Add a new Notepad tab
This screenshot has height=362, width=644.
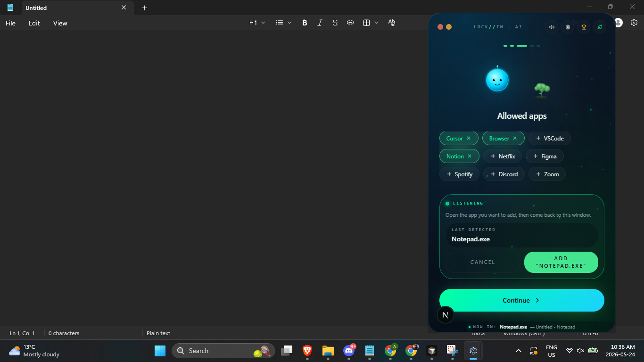[x=144, y=8]
